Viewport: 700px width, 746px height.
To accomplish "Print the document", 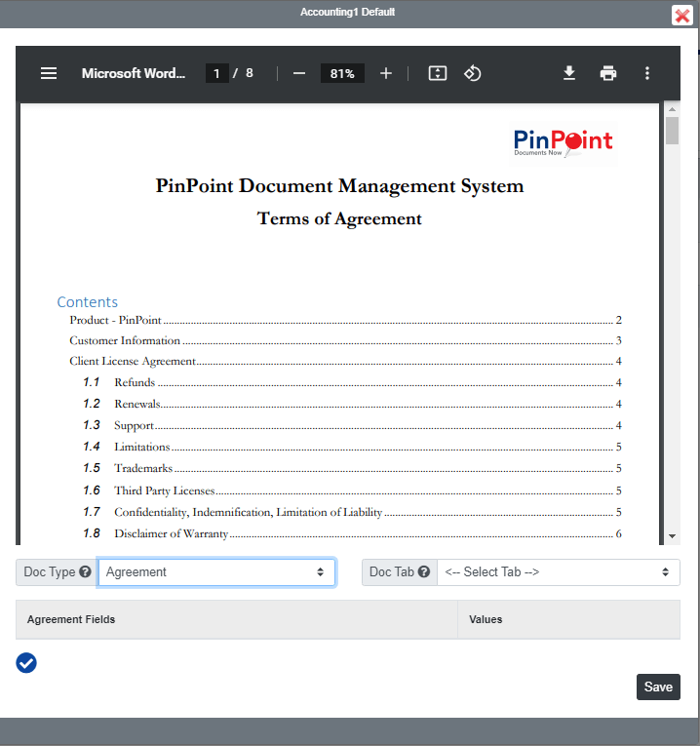I will (608, 73).
